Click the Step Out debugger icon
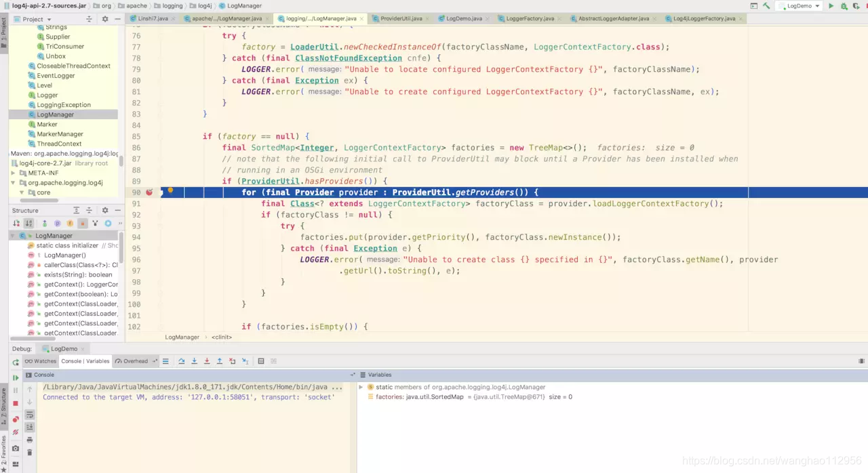The image size is (868, 473). (219, 361)
